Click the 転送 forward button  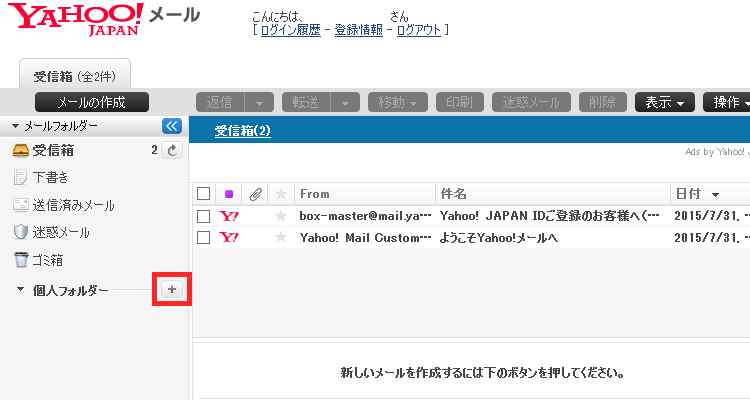click(x=306, y=102)
